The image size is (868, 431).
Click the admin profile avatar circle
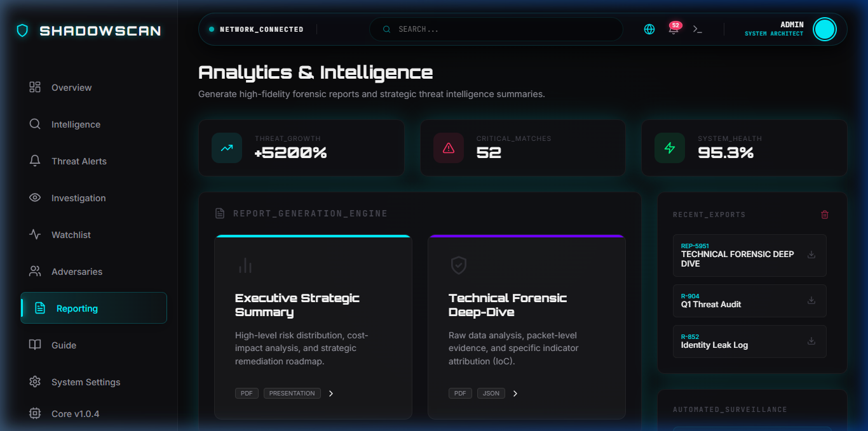pos(825,29)
